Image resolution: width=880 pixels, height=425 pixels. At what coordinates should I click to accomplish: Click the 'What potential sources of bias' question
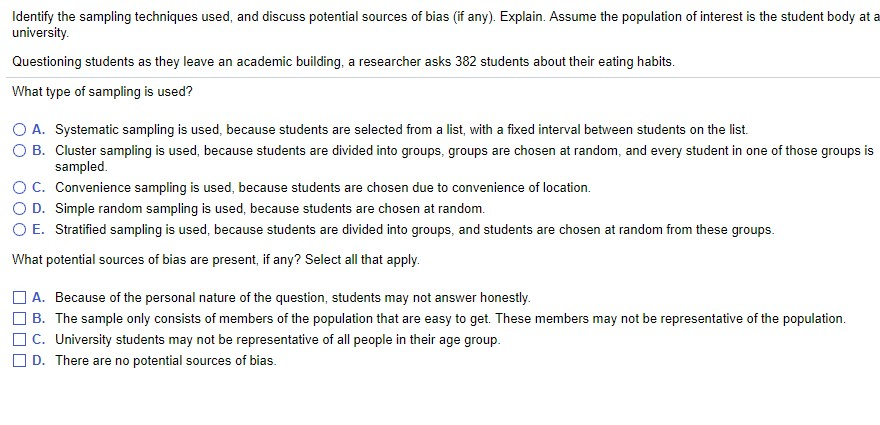pos(215,260)
